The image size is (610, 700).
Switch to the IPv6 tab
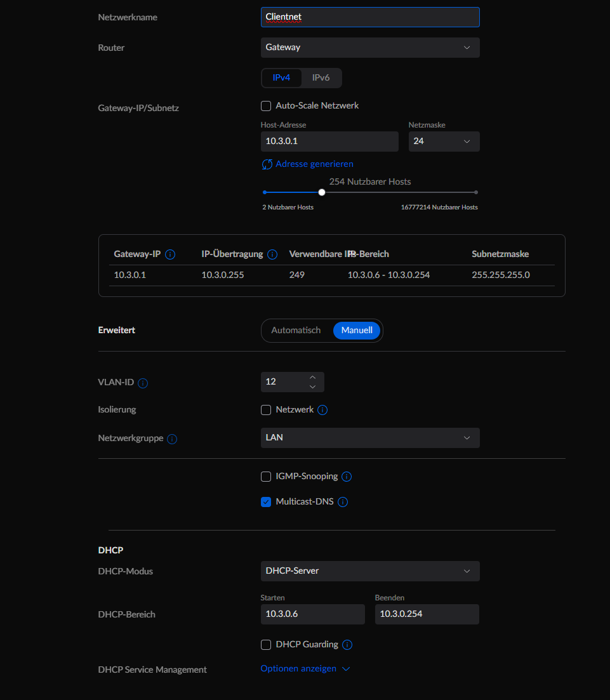tap(321, 77)
